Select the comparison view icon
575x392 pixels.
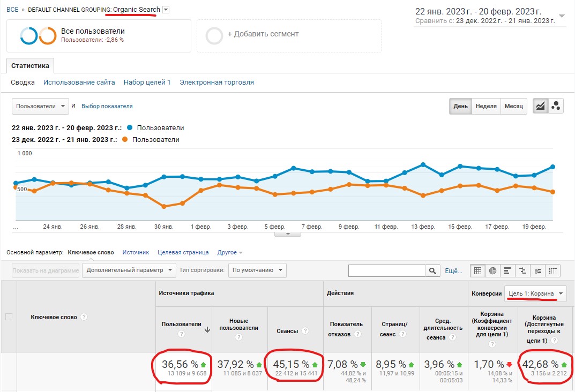tap(522, 271)
